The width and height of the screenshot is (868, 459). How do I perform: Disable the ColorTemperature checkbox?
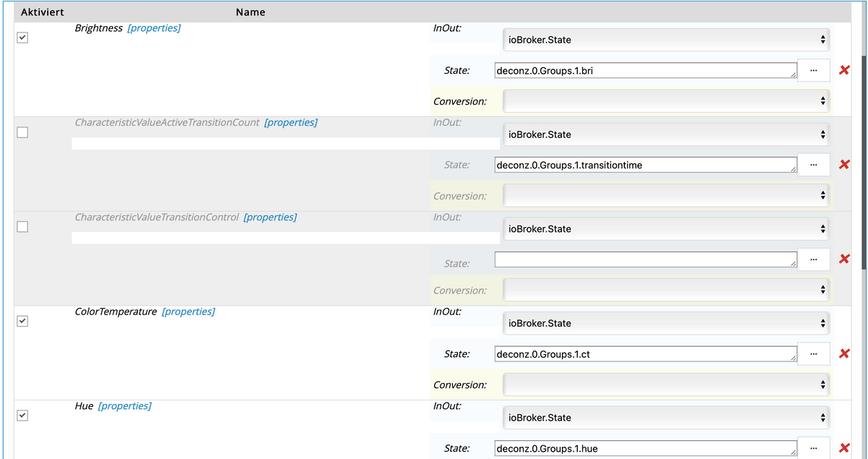tap(22, 321)
